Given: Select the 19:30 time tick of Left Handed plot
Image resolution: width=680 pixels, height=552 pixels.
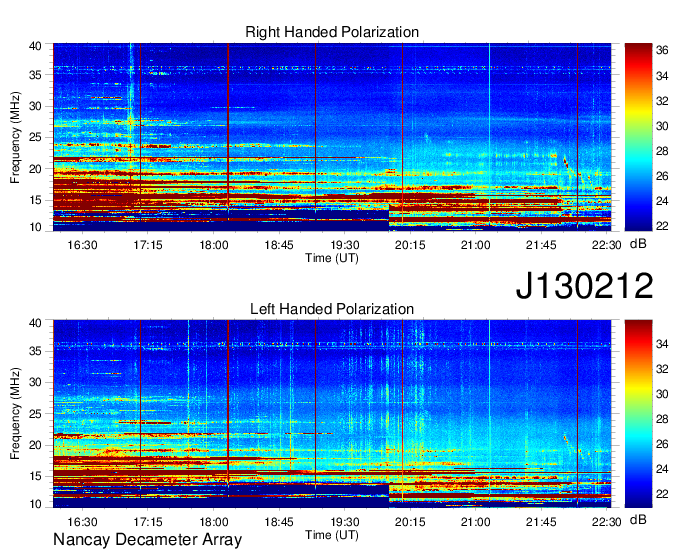Looking at the screenshot, I should (344, 522).
